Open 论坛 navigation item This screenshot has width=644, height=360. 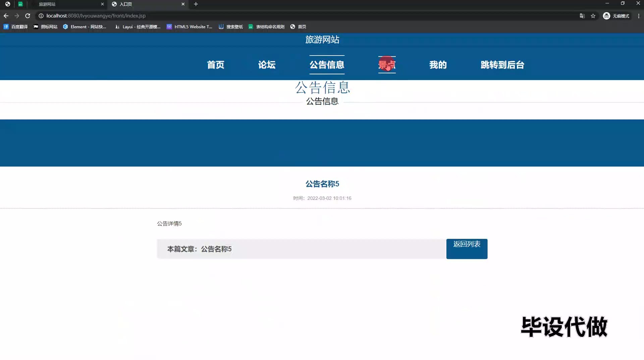point(267,64)
